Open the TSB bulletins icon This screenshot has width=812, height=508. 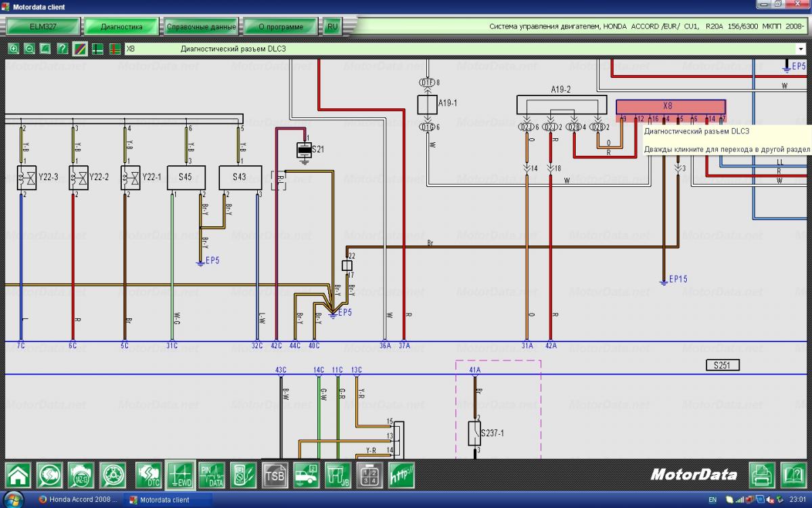coord(275,475)
